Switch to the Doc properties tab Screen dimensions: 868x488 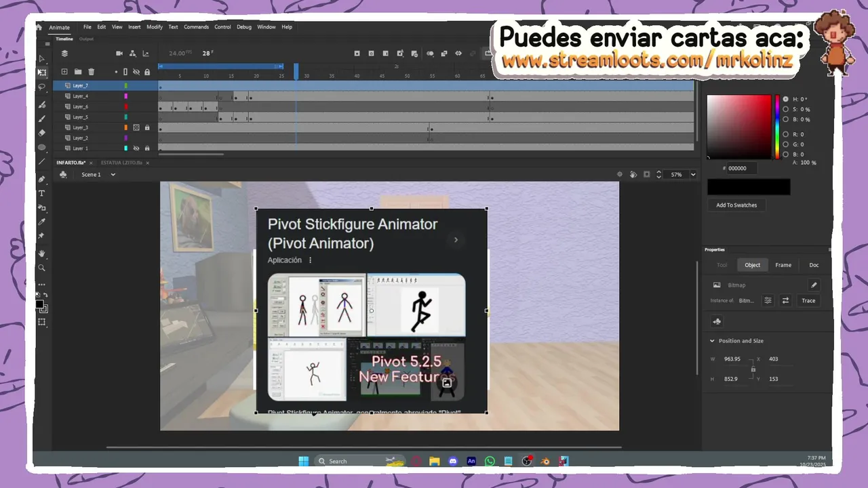[x=814, y=265]
